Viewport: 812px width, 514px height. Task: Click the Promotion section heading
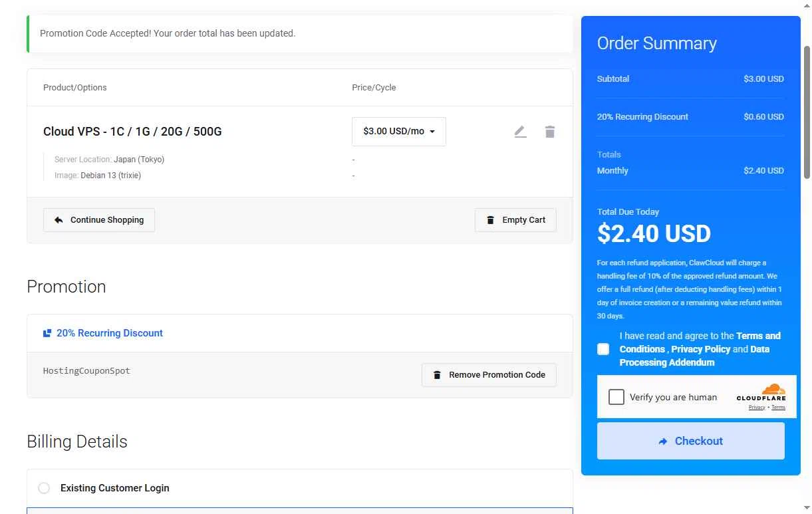click(67, 287)
